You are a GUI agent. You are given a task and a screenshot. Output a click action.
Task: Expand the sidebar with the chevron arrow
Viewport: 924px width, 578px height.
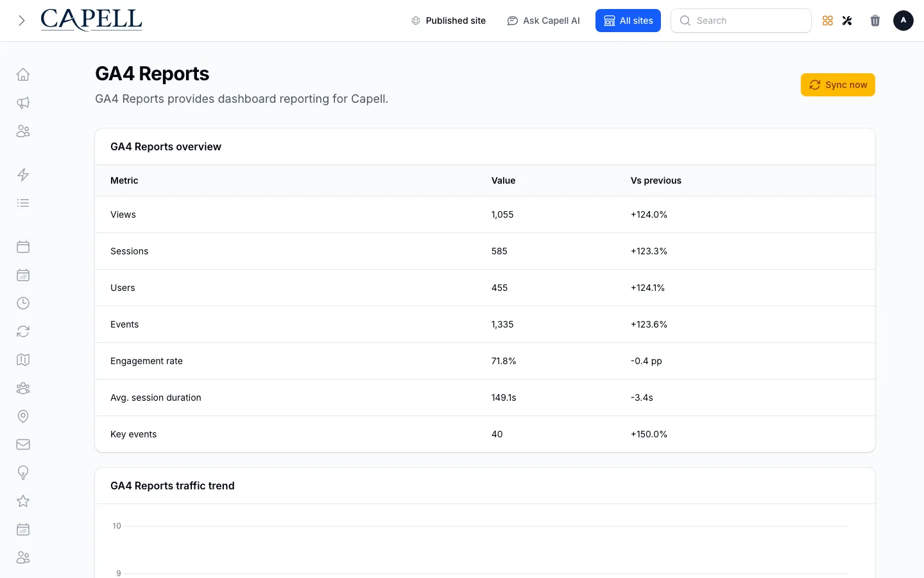(x=22, y=21)
